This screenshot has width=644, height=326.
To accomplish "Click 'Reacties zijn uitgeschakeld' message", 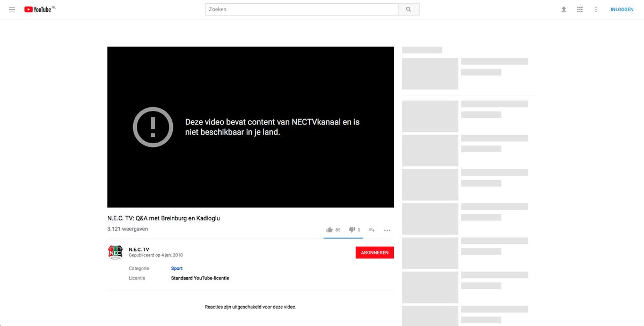I will pos(251,307).
